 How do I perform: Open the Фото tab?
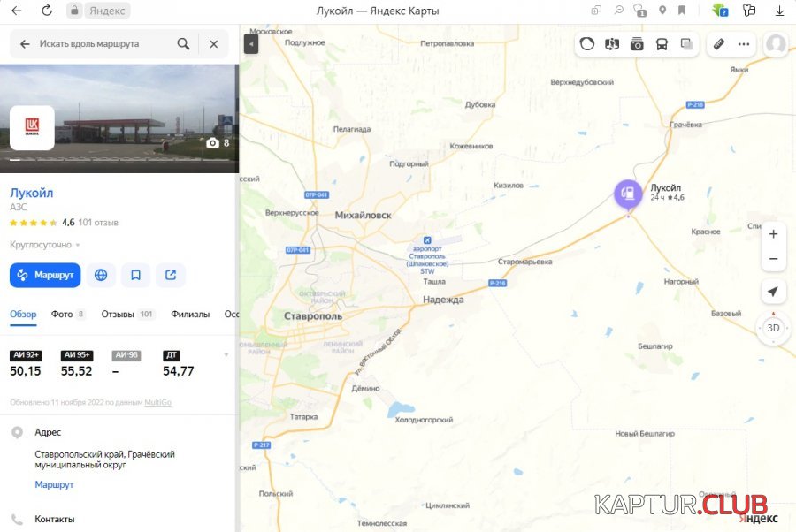pos(67,314)
